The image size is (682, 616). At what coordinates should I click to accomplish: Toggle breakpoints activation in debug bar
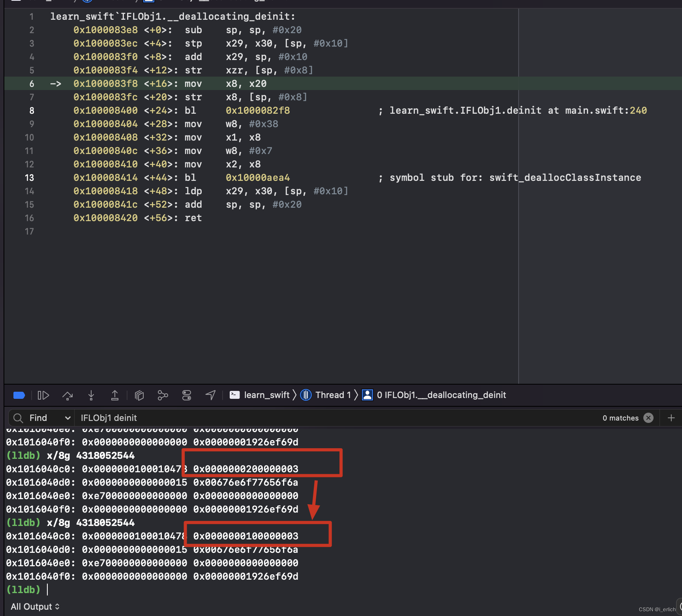[x=19, y=395]
